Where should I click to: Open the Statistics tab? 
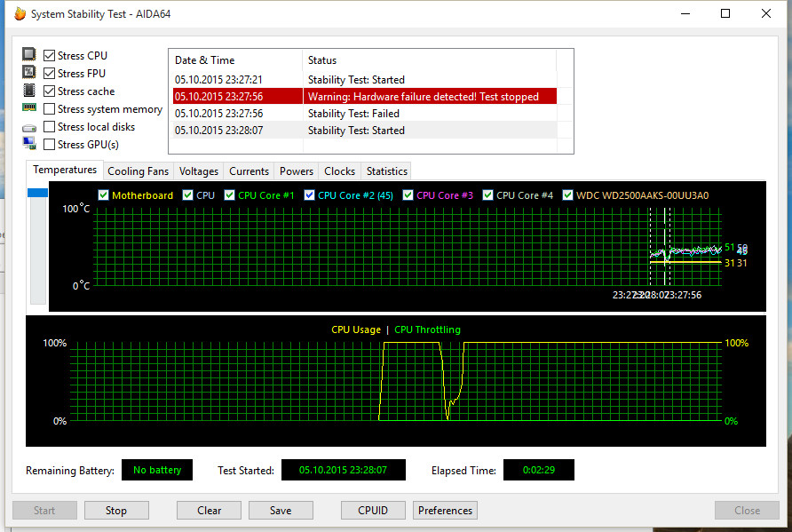[387, 171]
